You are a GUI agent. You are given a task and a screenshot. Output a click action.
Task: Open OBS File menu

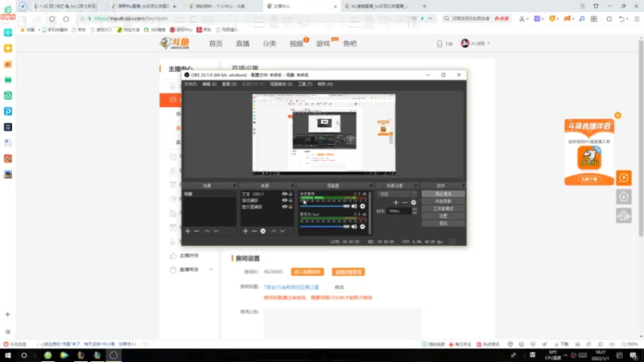tap(190, 84)
